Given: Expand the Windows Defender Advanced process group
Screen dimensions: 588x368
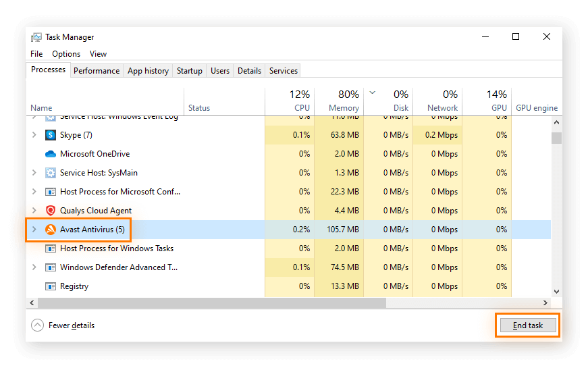Looking at the screenshot, I should coord(34,267).
